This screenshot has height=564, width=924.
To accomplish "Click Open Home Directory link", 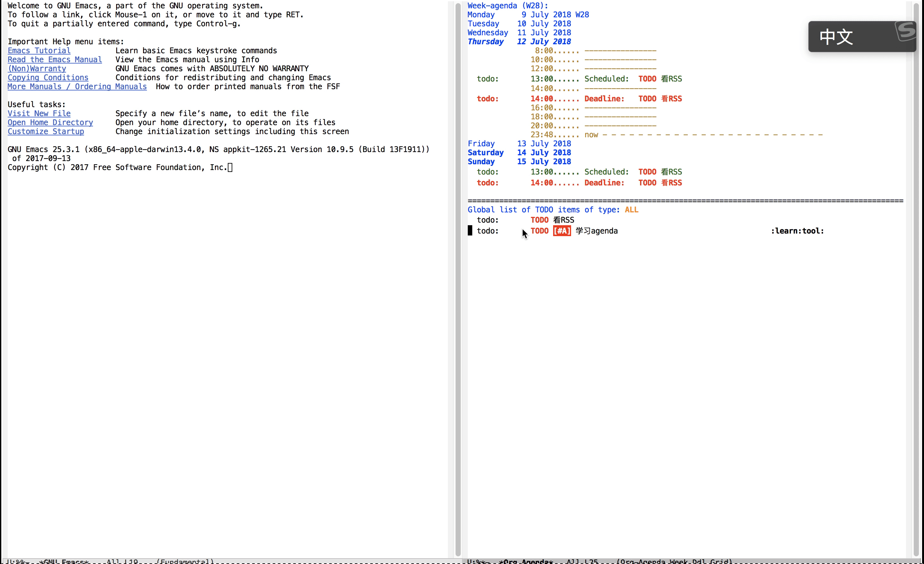I will (50, 123).
